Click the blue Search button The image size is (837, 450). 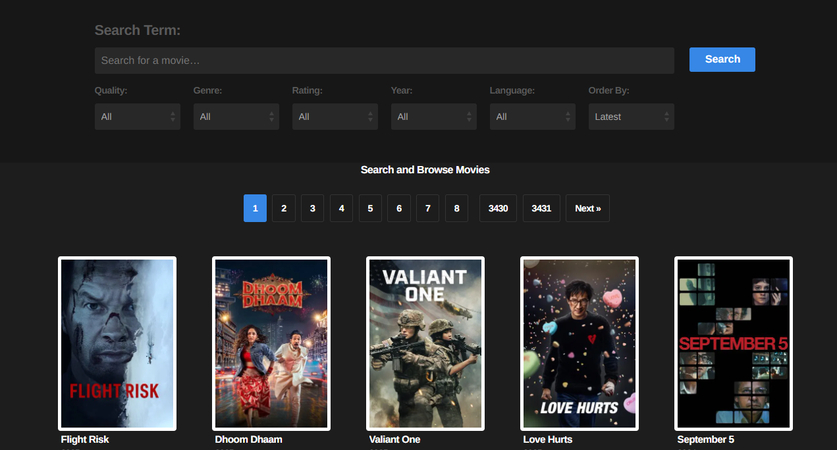tap(722, 59)
